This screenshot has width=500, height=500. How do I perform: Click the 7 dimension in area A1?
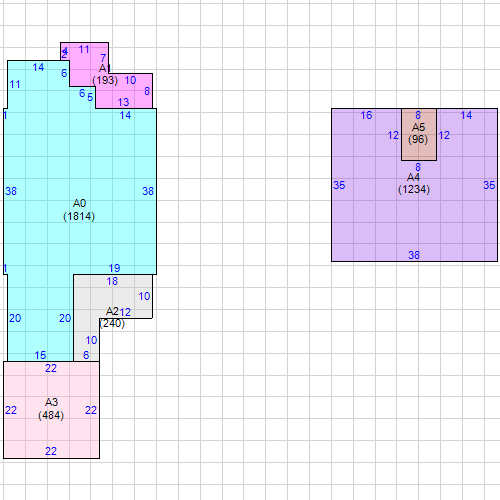coord(103,58)
